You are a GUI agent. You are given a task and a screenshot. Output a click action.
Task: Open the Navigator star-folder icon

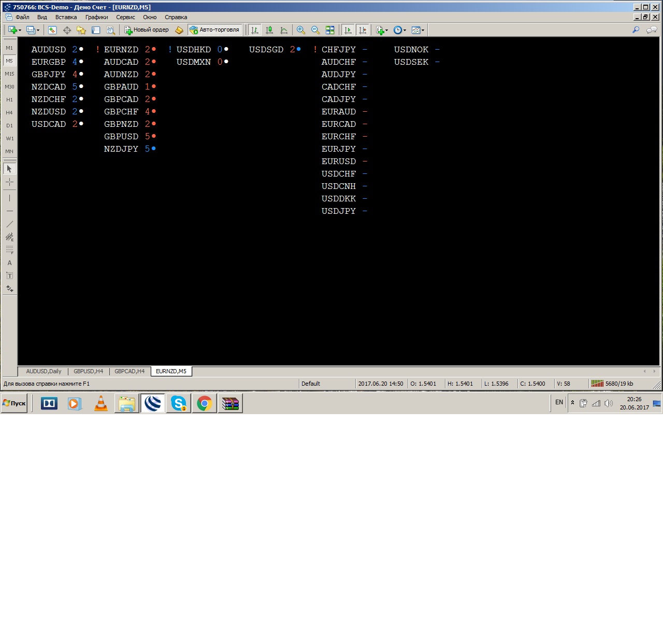point(81,30)
